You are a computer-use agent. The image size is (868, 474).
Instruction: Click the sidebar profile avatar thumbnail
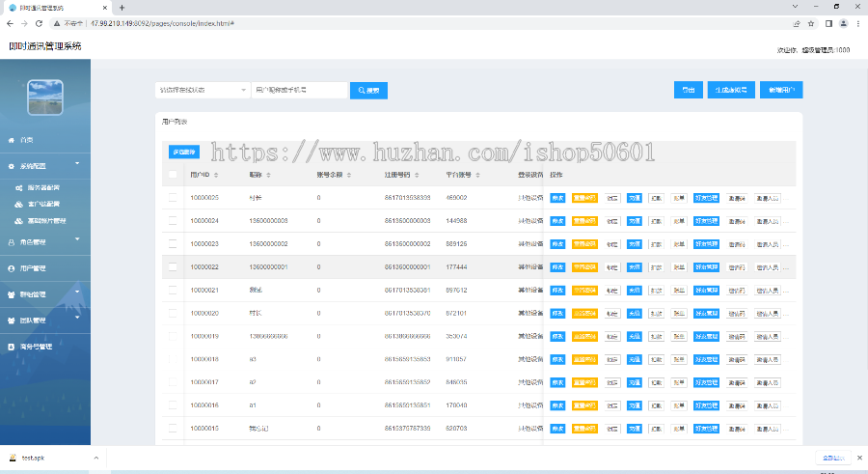tap(45, 97)
